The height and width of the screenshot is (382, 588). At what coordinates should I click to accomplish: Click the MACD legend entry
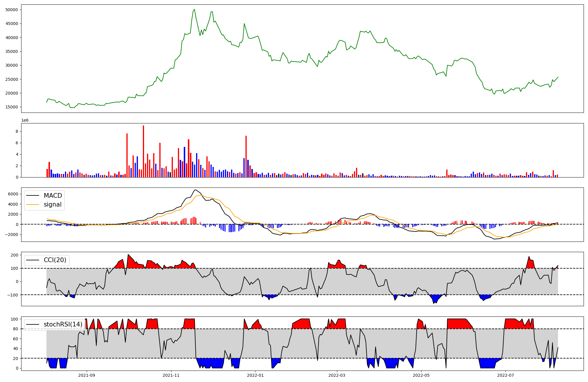(53, 196)
